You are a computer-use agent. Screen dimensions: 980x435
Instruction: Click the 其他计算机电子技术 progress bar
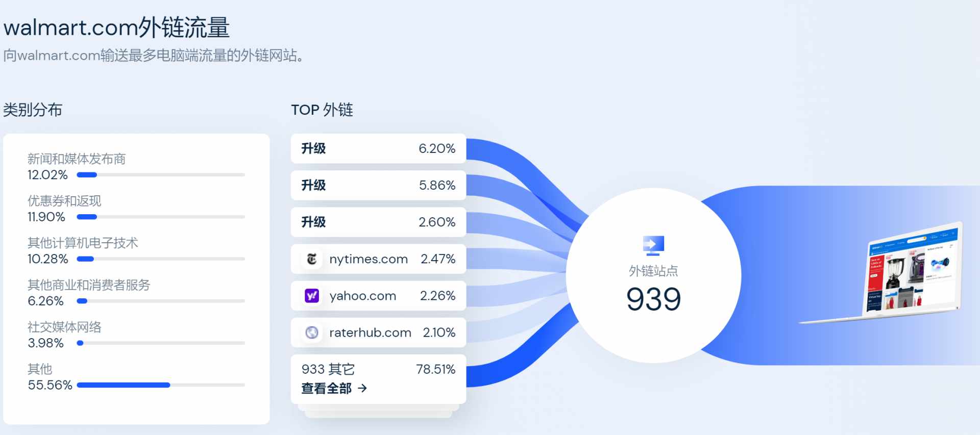161,259
